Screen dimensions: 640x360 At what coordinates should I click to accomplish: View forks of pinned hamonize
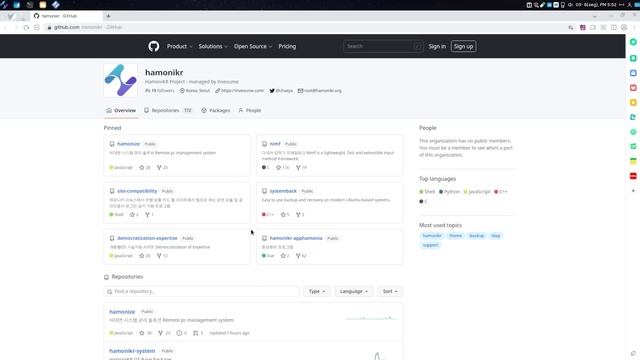[162, 167]
